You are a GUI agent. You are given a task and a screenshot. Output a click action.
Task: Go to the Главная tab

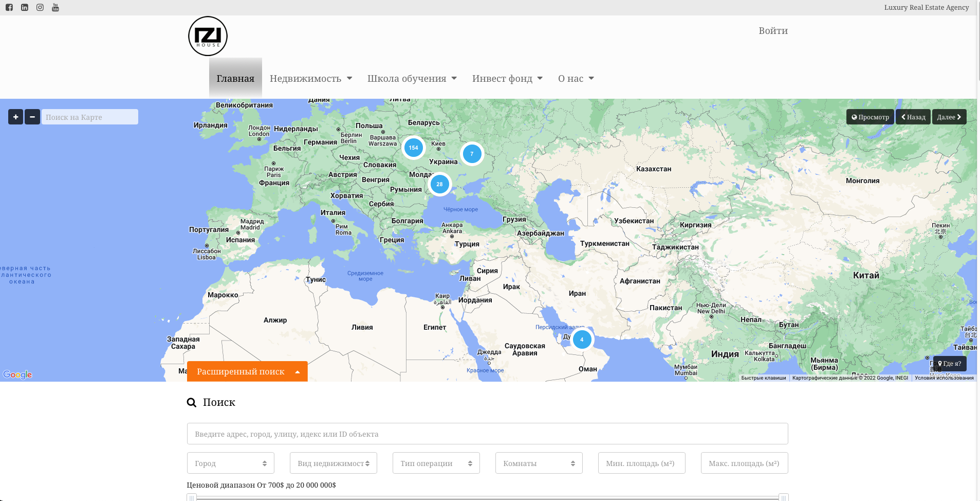point(235,78)
